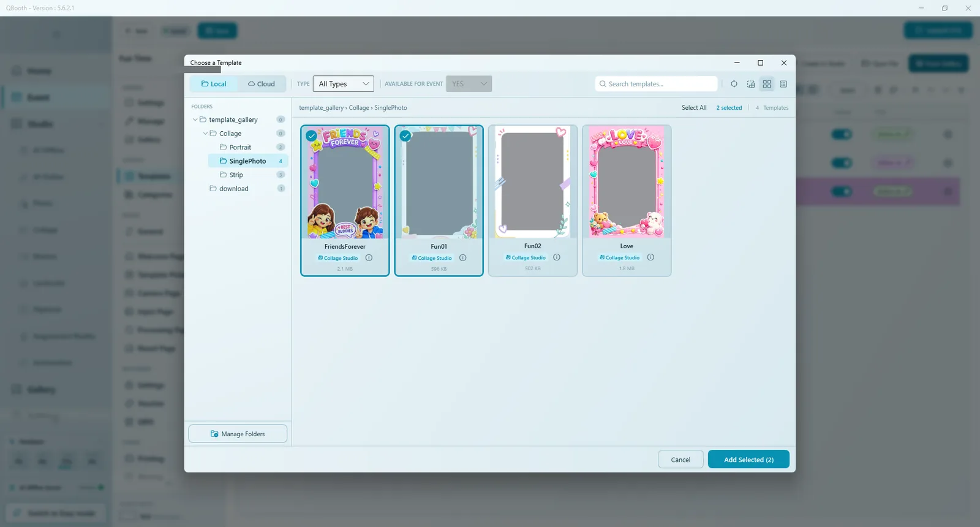Switch to list view layout
Screen dimensions: 980x527
783,84
